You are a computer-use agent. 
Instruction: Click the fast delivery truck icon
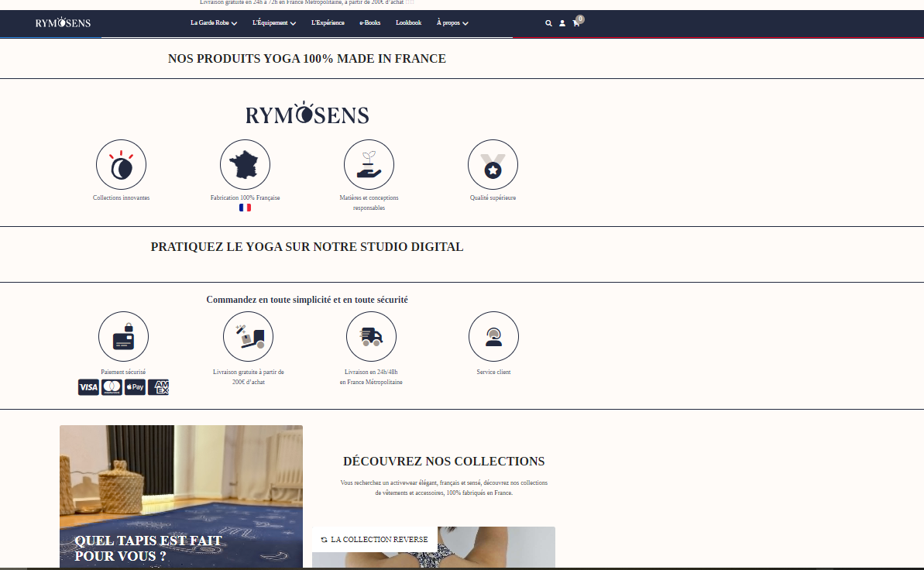pos(371,337)
